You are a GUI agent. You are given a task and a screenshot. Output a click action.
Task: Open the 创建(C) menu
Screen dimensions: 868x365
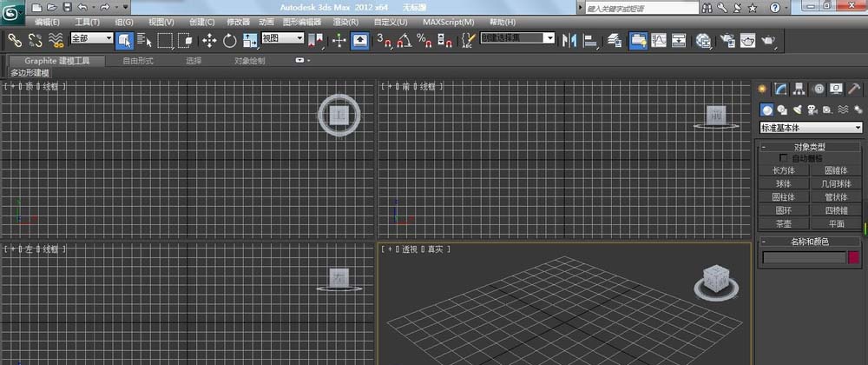pos(202,22)
